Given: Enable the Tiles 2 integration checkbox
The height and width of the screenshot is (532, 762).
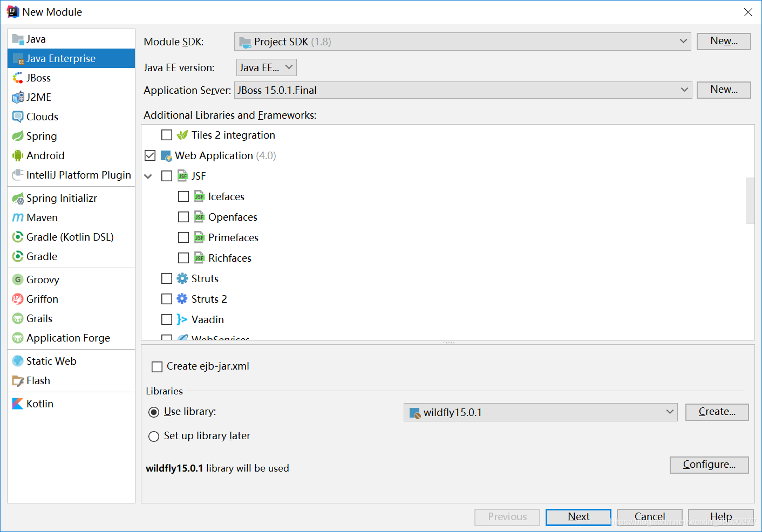Looking at the screenshot, I should click(x=166, y=135).
